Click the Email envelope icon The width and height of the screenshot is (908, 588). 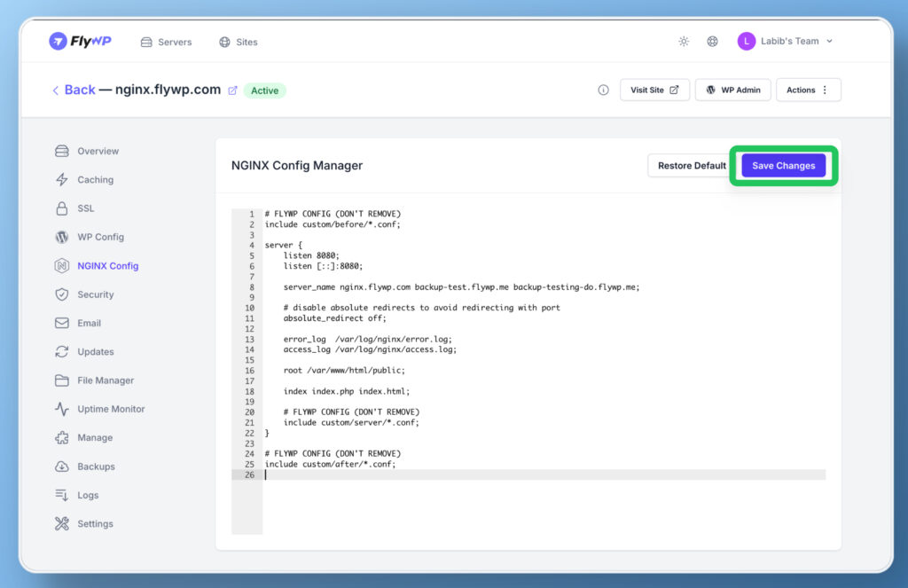[62, 323]
